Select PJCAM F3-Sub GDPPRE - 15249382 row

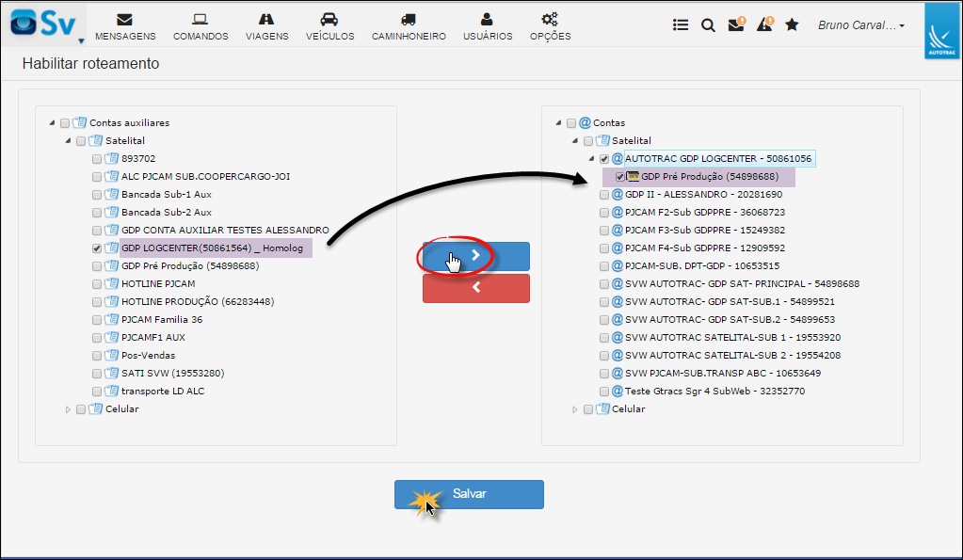705,231
